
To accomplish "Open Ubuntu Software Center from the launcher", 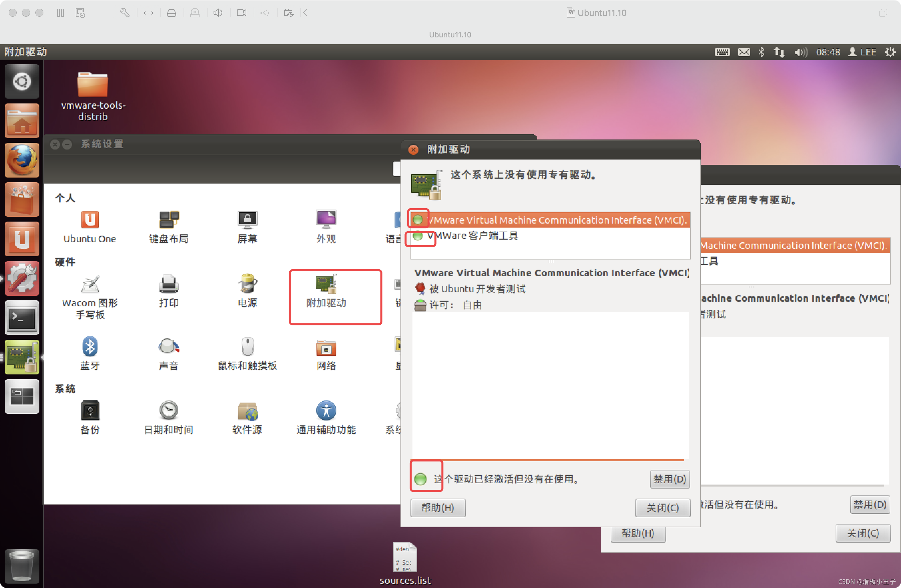I will pos(22,200).
